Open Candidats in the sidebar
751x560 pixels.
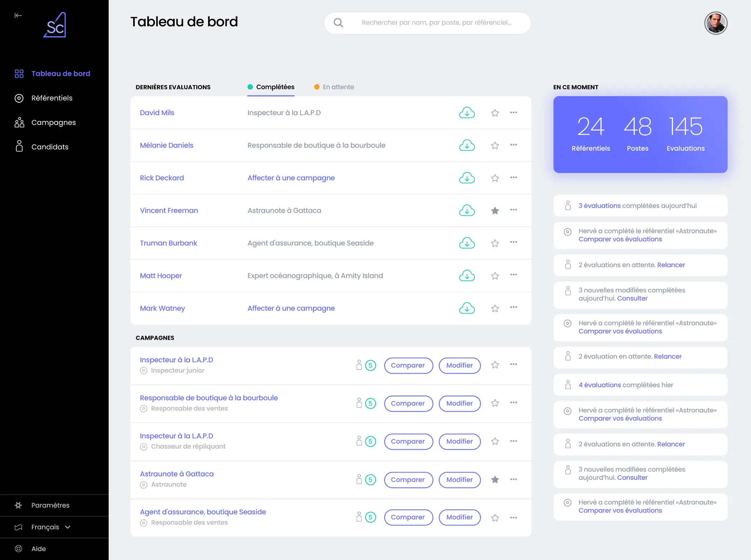(x=41, y=147)
